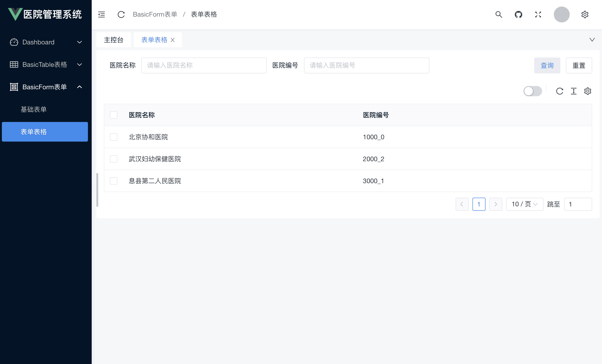This screenshot has height=364, width=602.
Task: Select all rows via header checkbox
Action: (114, 115)
